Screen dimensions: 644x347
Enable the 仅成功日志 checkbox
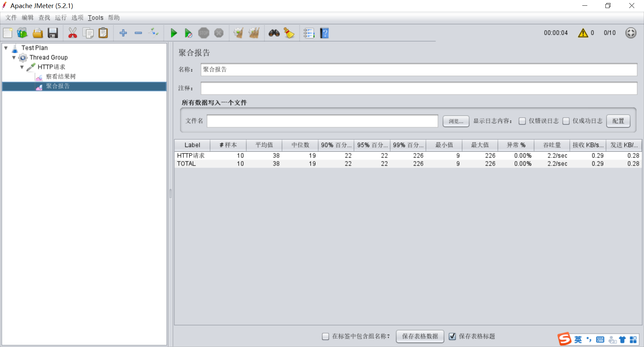coord(566,121)
